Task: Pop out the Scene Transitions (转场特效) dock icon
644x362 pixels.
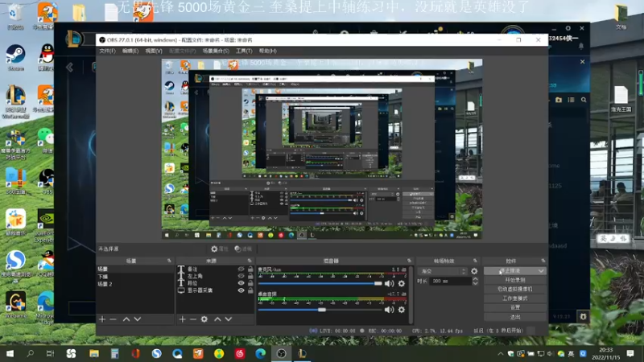Action: 475,261
